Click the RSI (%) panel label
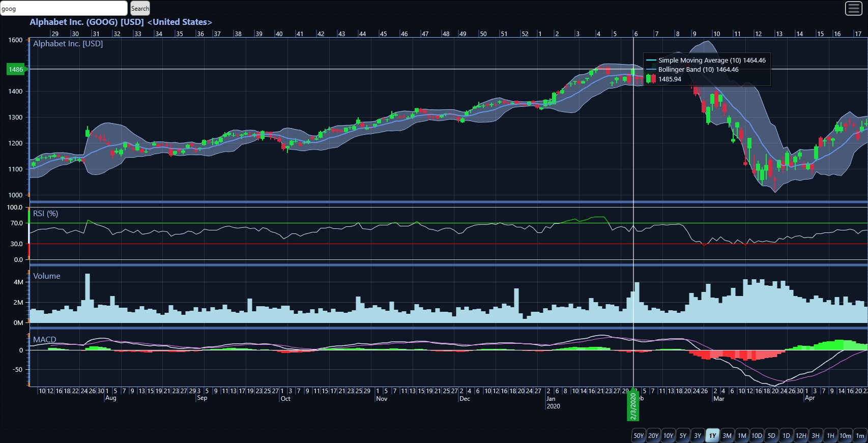The width and height of the screenshot is (868, 443). pos(46,214)
